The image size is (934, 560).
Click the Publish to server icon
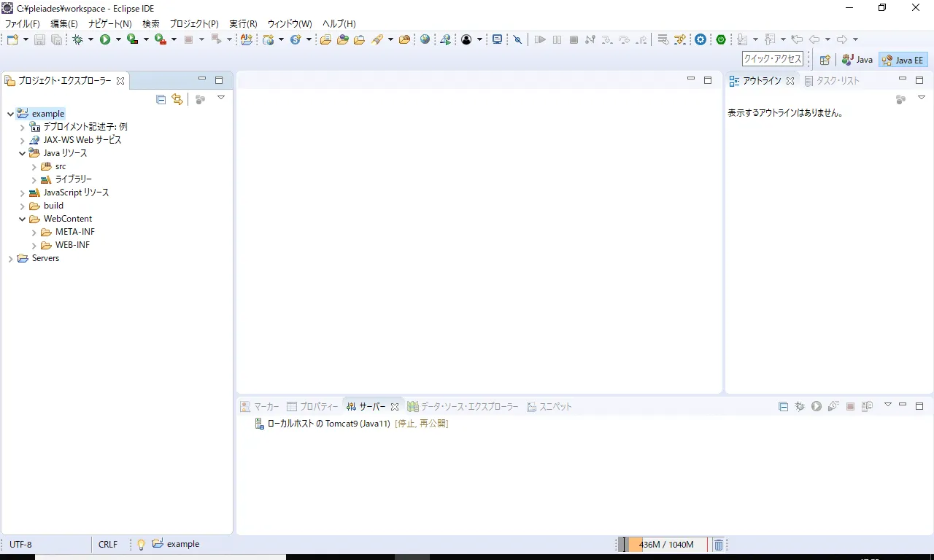tap(867, 406)
